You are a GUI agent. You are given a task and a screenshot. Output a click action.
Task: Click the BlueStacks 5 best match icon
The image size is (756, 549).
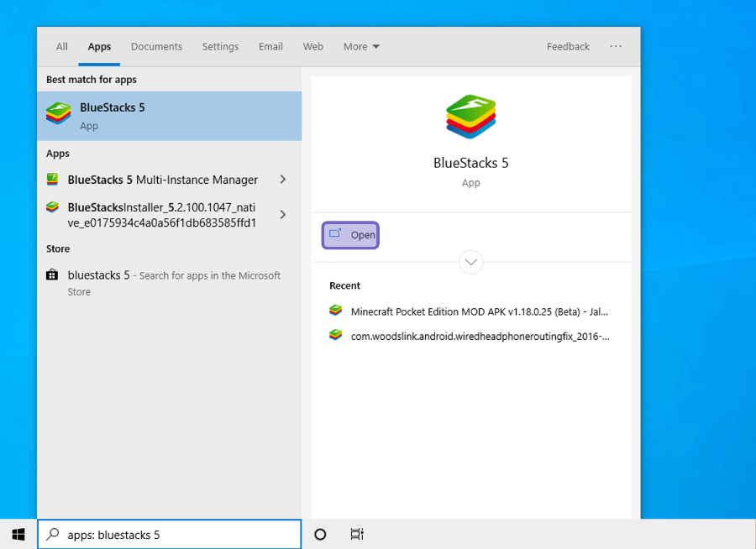pyautogui.click(x=59, y=114)
